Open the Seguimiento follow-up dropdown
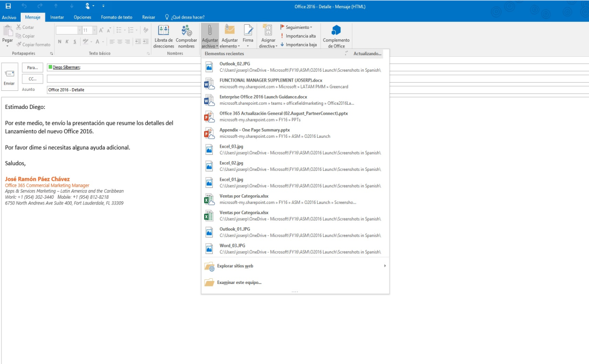The width and height of the screenshot is (589, 364). click(296, 27)
